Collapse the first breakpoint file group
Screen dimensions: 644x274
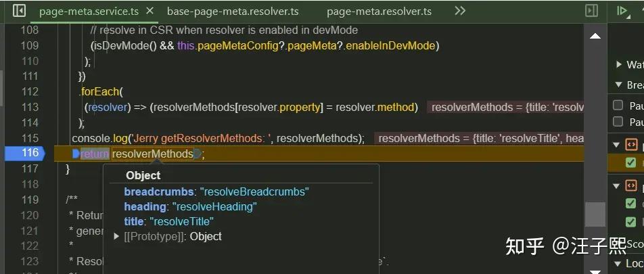[616, 145]
